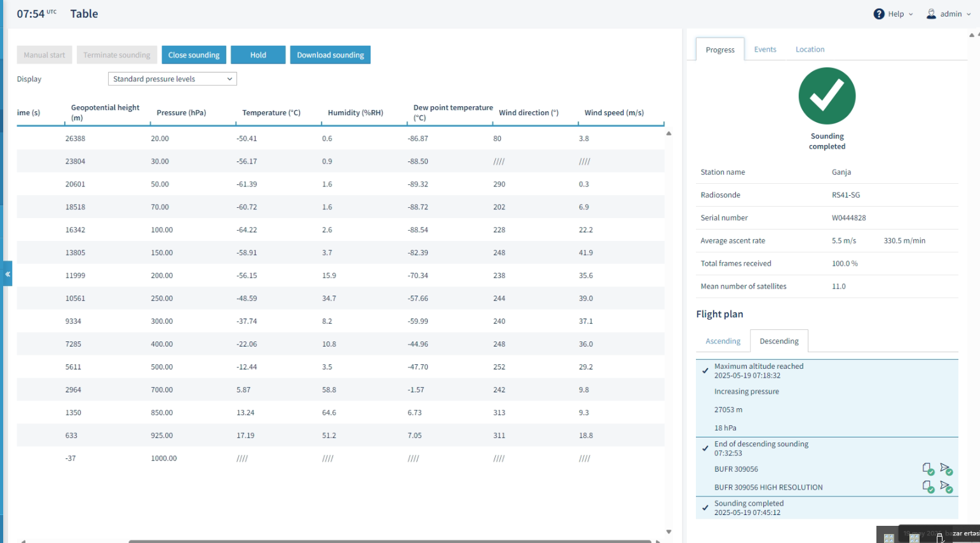Switch to the Events tab

(x=765, y=49)
